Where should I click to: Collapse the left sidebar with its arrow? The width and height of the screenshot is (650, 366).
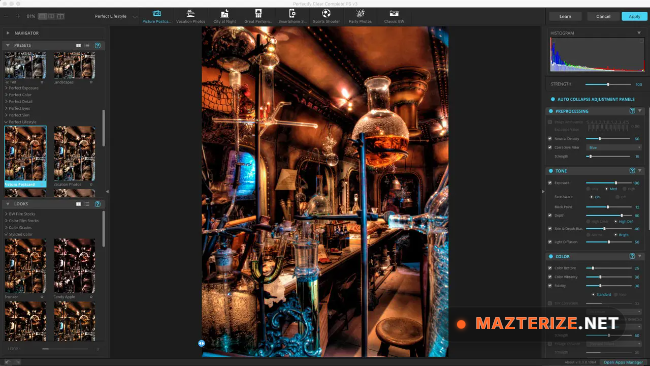107,191
